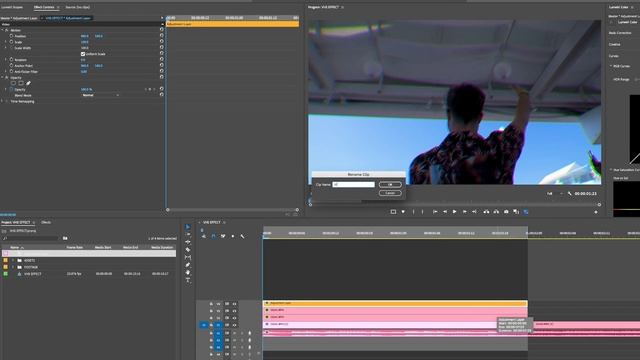The image size is (640, 360).
Task: Open Comparison View in program monitor
Action: click(516, 212)
